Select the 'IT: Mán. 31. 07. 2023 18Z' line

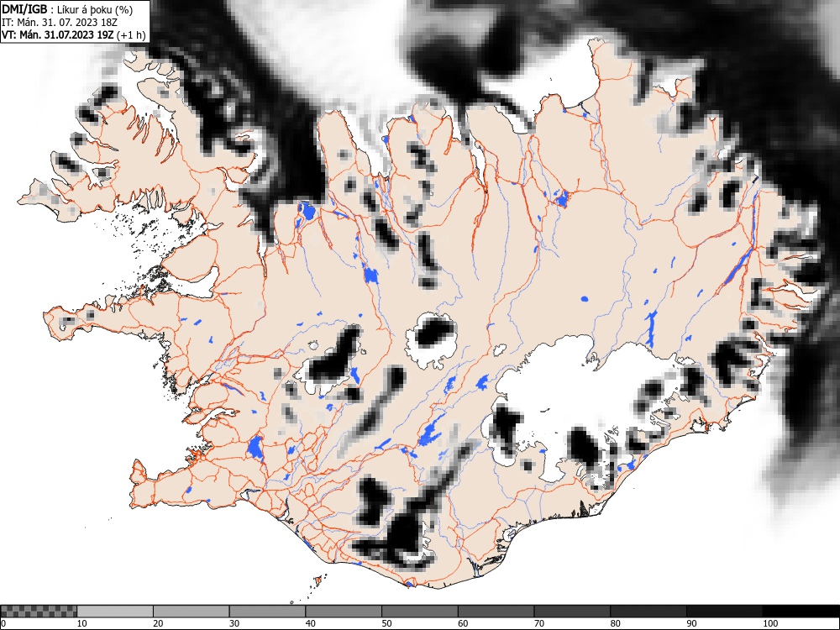60,23
